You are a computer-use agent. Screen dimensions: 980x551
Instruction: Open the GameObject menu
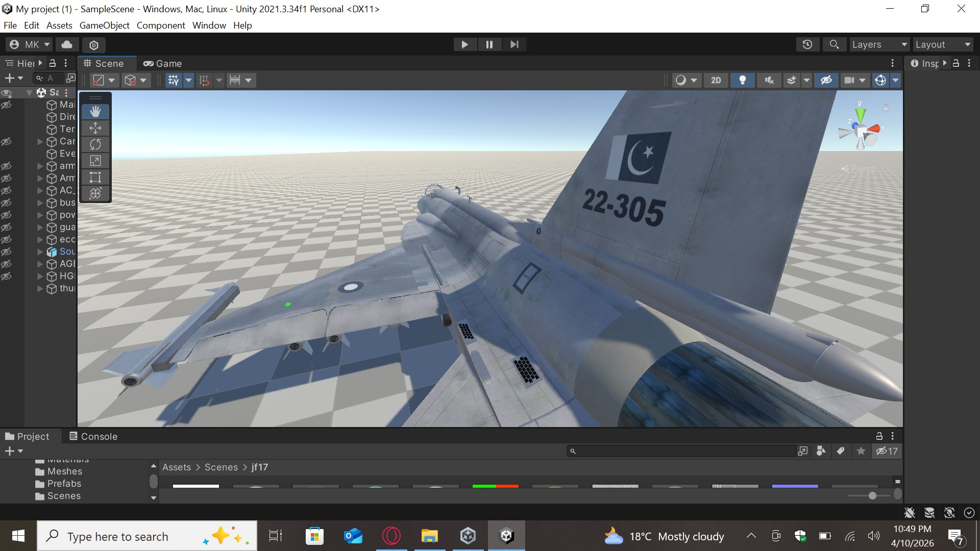pos(104,25)
